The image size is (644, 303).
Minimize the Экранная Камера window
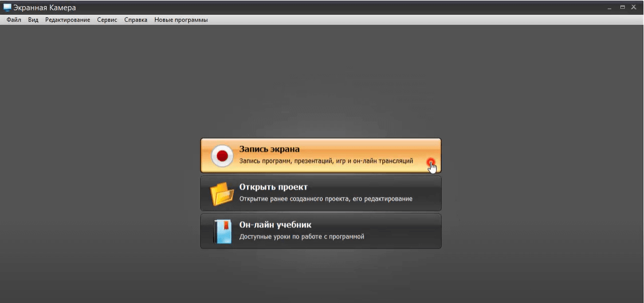coord(610,7)
